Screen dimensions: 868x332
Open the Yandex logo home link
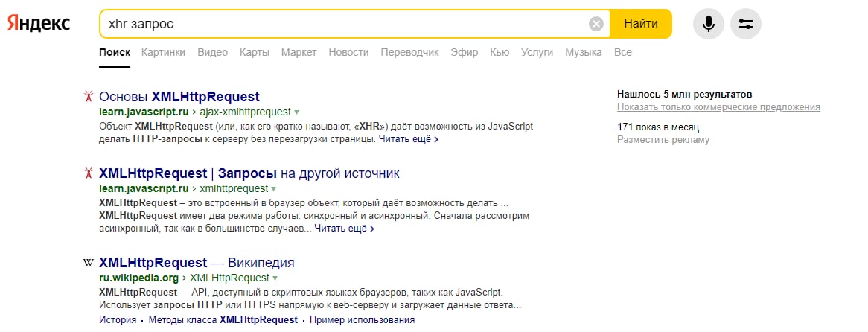[39, 24]
